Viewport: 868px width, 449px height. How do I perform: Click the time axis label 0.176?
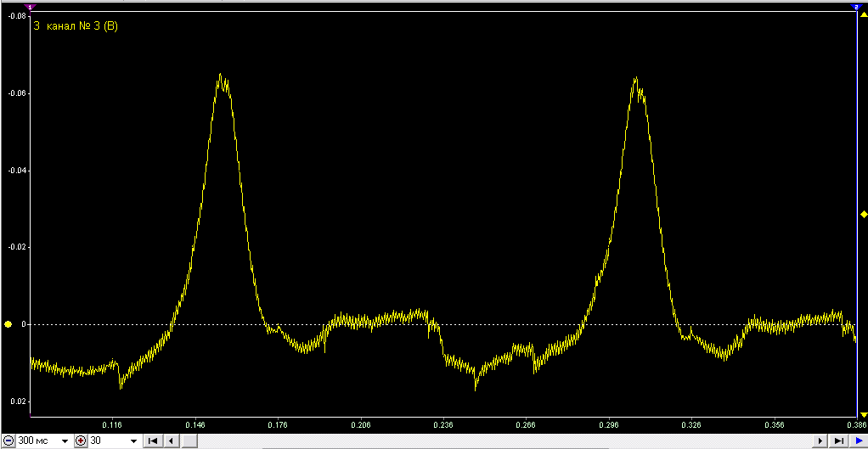(278, 425)
